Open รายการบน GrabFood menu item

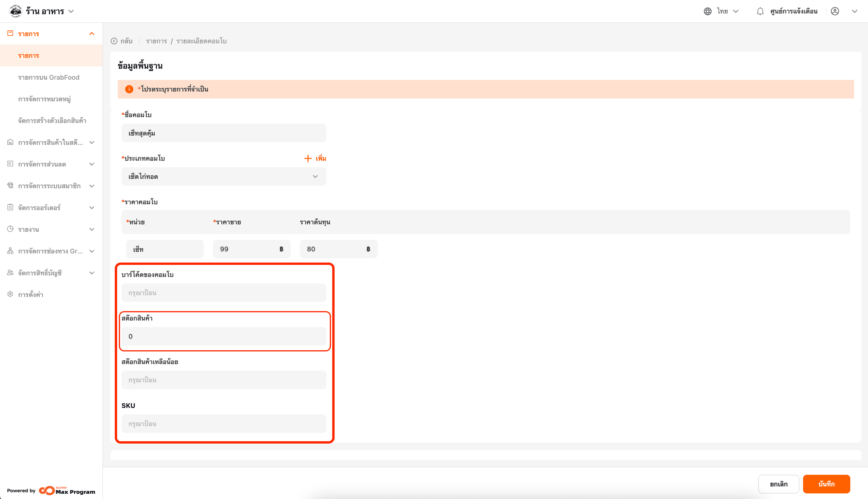[49, 77]
